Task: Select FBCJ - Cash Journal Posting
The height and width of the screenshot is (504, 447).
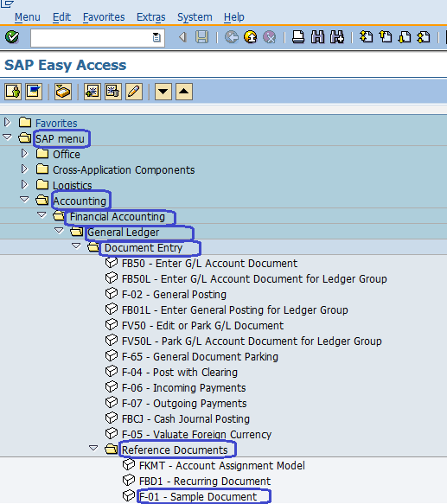Action: [x=186, y=418]
